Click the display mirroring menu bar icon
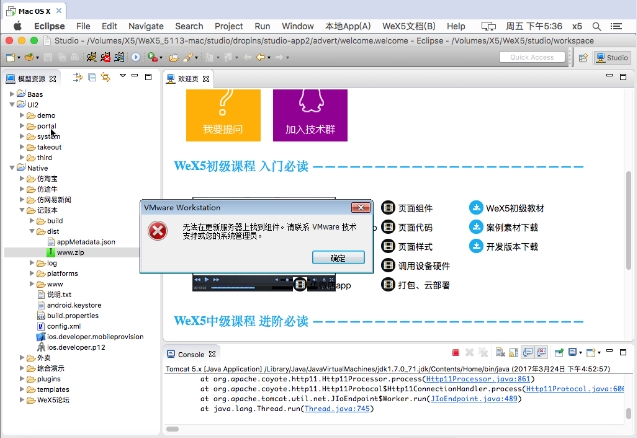Image resolution: width=637 pixels, height=438 pixels. click(x=488, y=26)
